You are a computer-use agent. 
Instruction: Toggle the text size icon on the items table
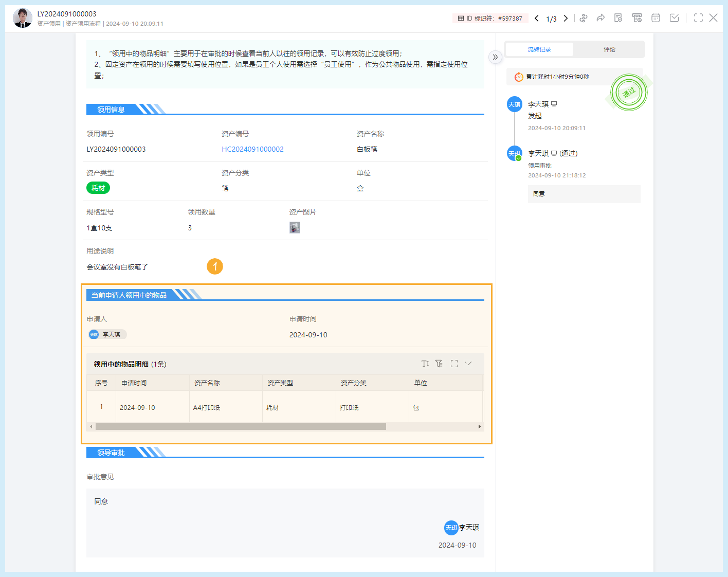point(425,363)
